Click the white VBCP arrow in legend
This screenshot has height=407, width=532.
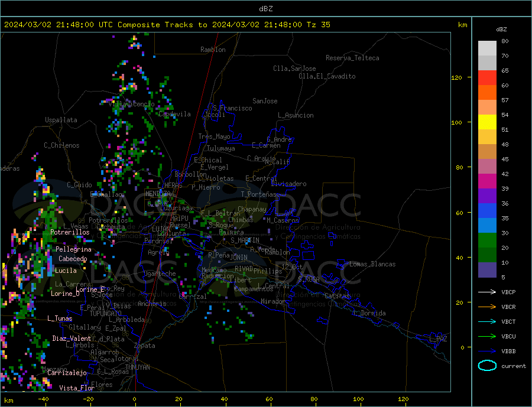[487, 292]
